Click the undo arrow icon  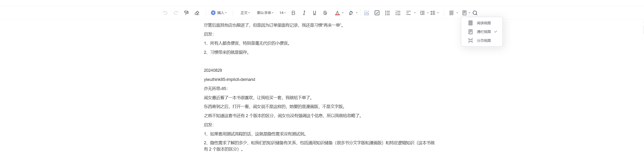pyautogui.click(x=165, y=13)
